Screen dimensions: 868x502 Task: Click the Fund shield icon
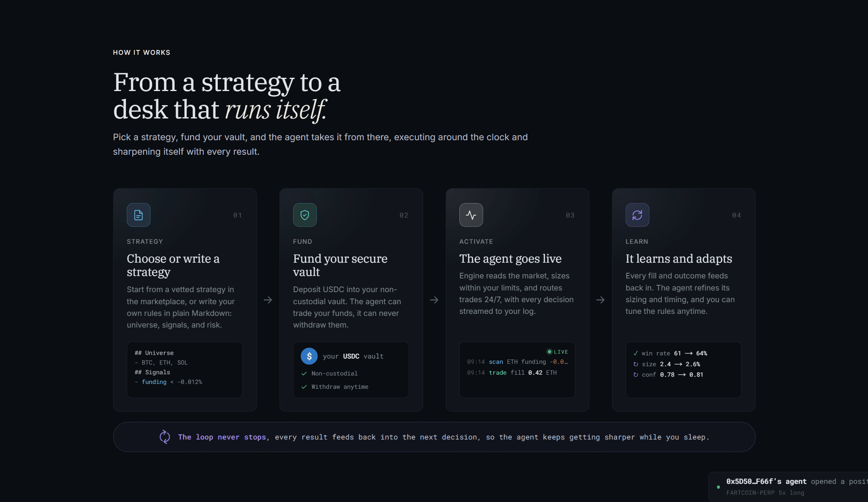click(x=305, y=215)
